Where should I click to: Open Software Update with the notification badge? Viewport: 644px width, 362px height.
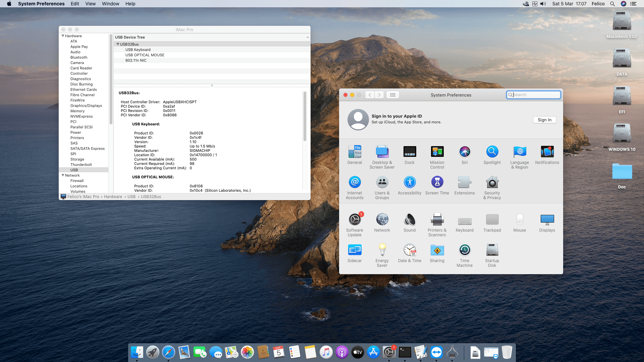(355, 220)
